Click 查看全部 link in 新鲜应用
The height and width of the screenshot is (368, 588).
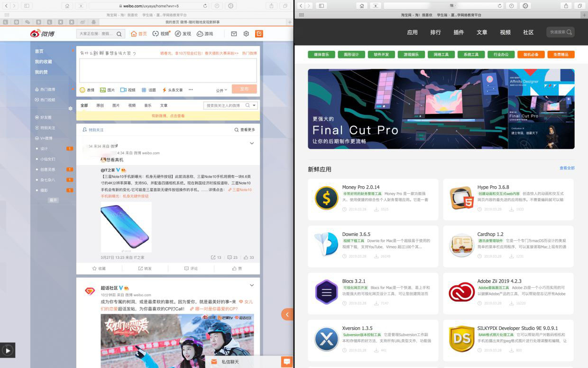[x=567, y=168]
